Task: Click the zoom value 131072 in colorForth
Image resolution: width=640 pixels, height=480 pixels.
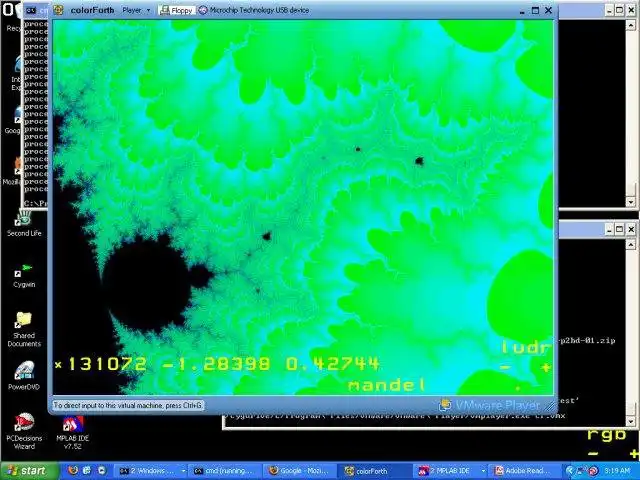Action: point(107,364)
